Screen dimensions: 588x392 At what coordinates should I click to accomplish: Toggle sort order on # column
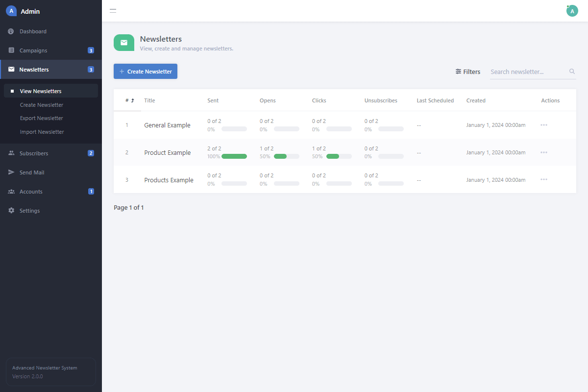pos(129,100)
